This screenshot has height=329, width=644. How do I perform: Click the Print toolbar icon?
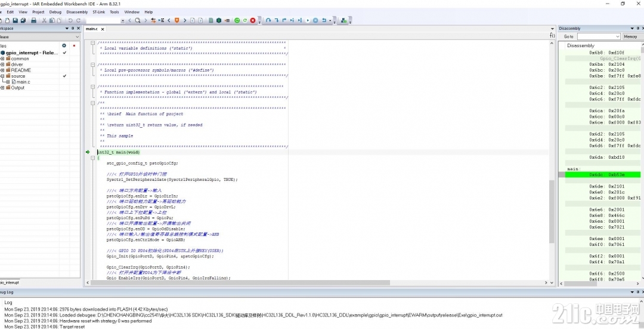point(33,20)
